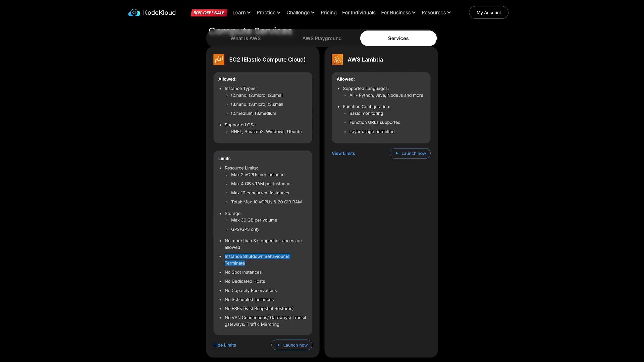The width and height of the screenshot is (644, 362).
Task: Click 'Max 4 GB vRAM per Instance' text
Action: point(261,184)
